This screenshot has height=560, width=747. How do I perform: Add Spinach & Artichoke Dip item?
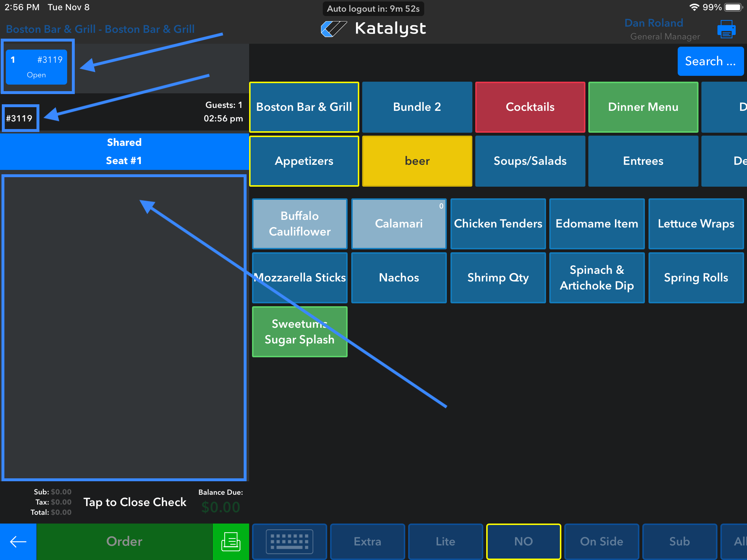[x=597, y=277]
